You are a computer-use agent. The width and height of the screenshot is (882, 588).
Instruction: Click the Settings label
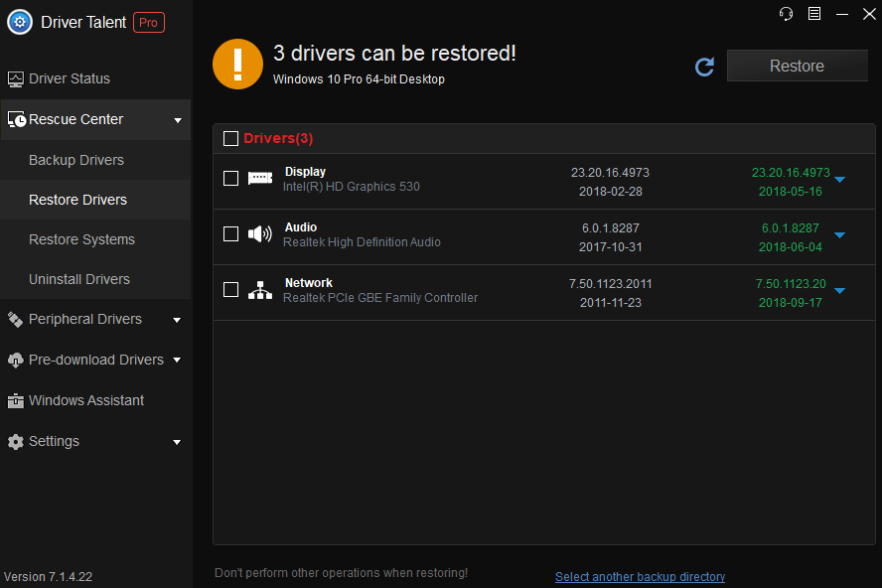[x=54, y=441]
